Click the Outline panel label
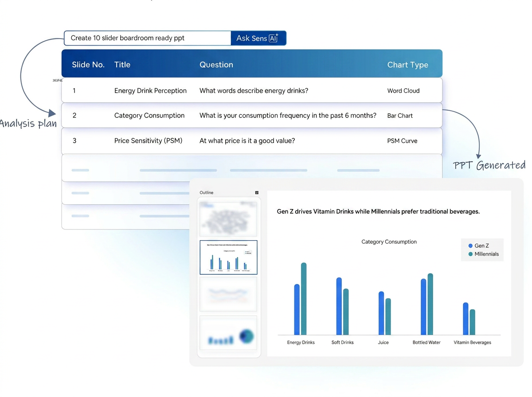The image size is (532, 397). [x=207, y=193]
